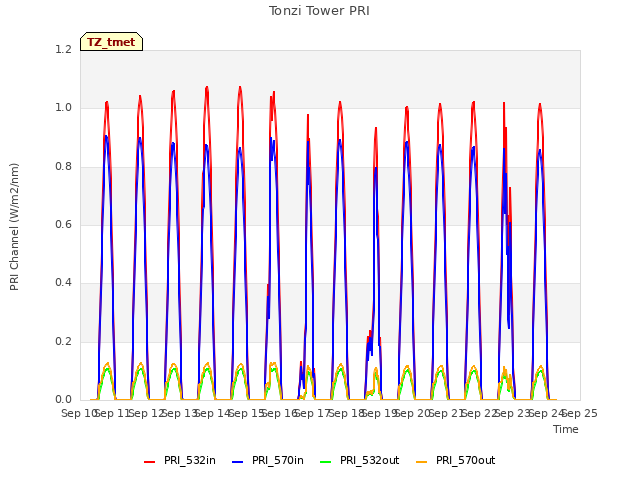Toggle the PRI_532in legend entry
The height and width of the screenshot is (480, 640).
point(180,461)
